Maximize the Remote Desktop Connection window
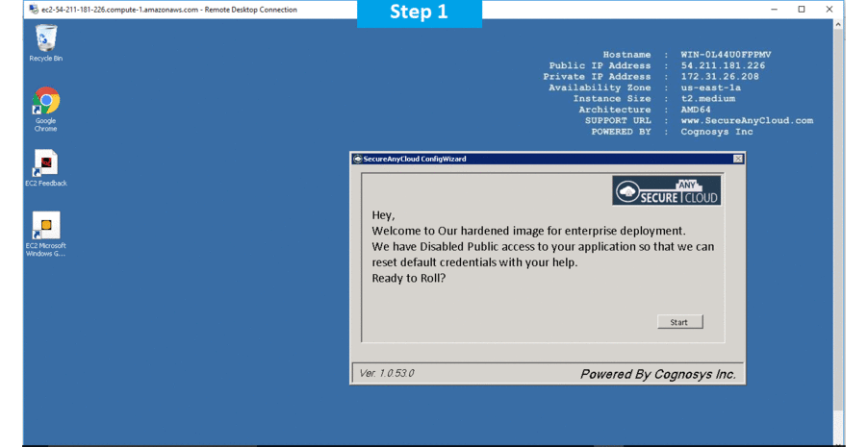This screenshot has width=868, height=447. pyautogui.click(x=801, y=10)
